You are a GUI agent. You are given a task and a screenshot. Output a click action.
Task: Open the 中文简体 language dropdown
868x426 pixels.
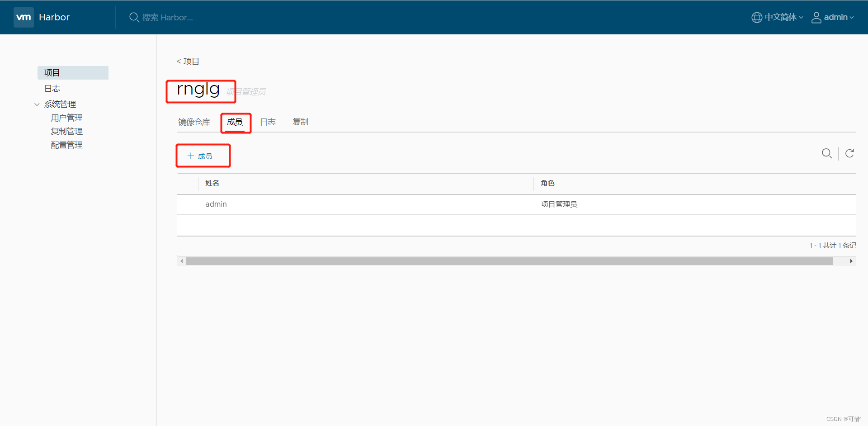coord(783,17)
